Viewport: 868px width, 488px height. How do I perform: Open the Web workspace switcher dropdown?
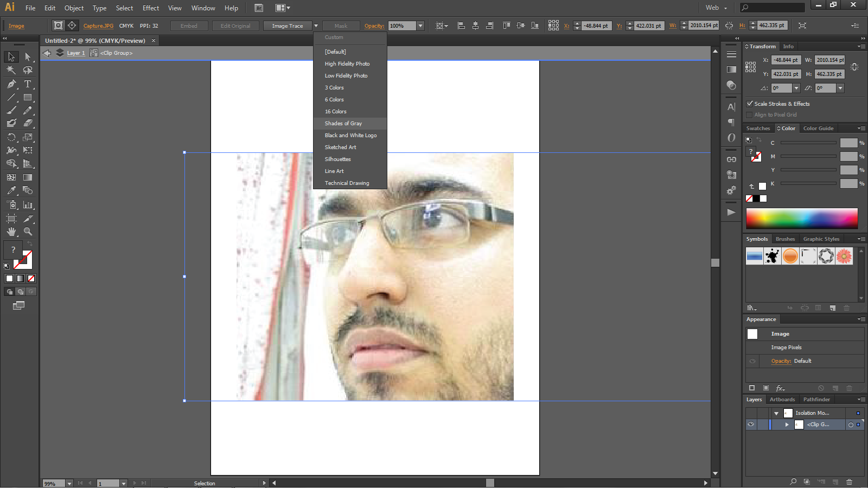coord(716,8)
